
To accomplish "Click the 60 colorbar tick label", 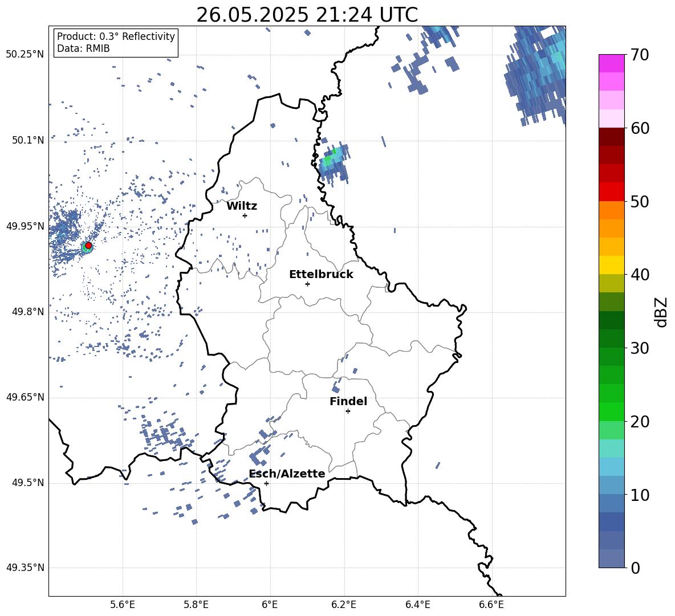I will click(640, 128).
